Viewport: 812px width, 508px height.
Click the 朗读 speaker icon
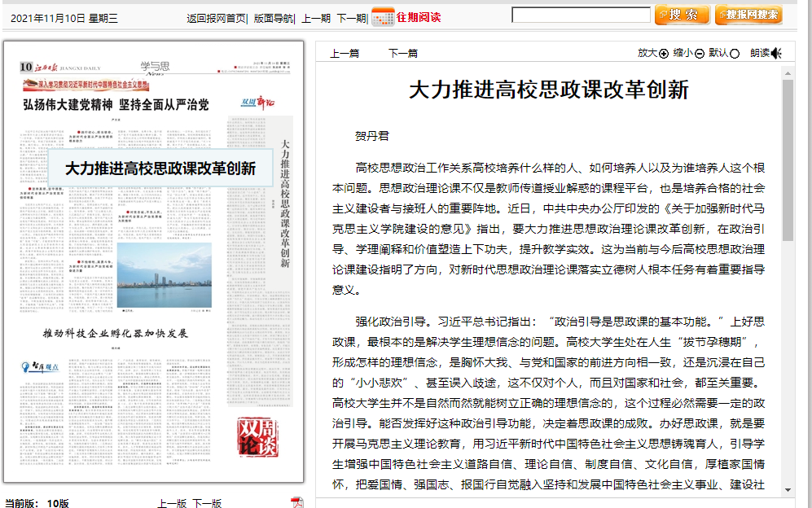777,54
